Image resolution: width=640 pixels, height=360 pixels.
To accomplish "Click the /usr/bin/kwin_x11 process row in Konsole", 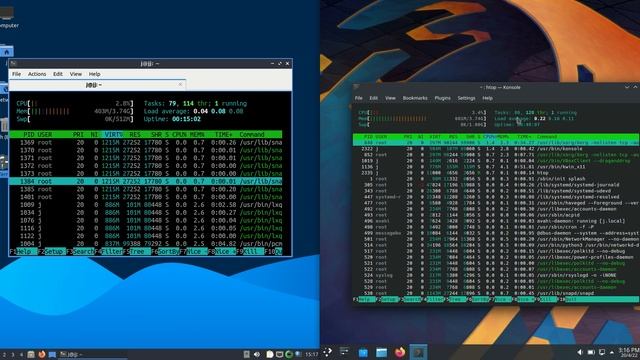I will [496, 167].
